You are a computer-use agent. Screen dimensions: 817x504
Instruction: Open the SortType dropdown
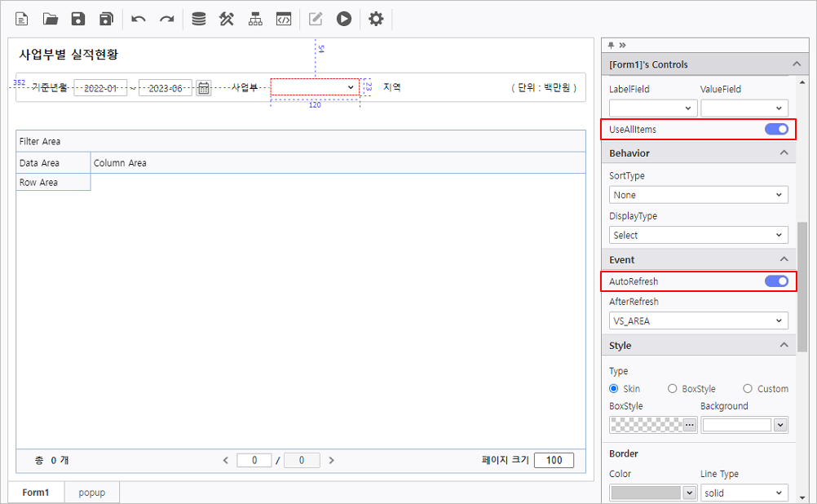698,195
